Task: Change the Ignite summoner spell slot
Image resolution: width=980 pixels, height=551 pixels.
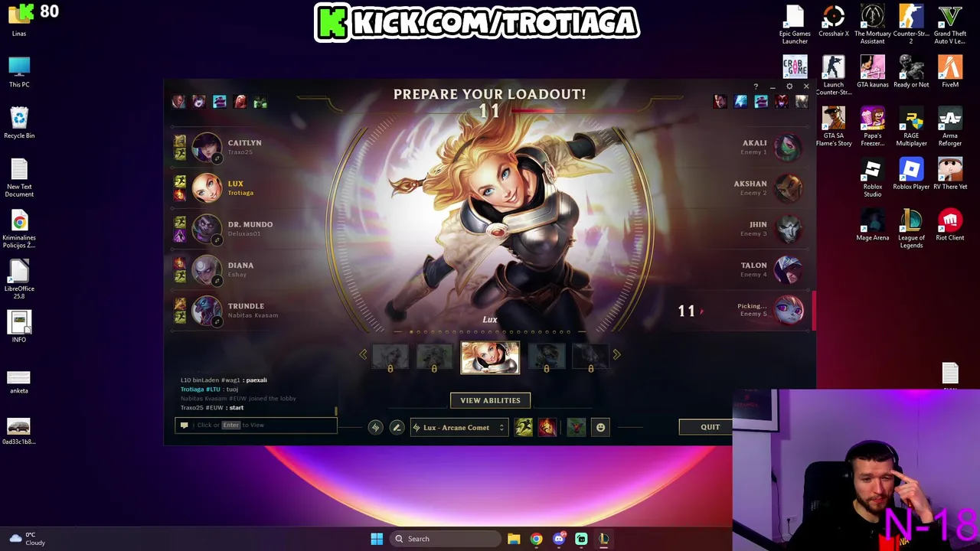Action: click(547, 427)
